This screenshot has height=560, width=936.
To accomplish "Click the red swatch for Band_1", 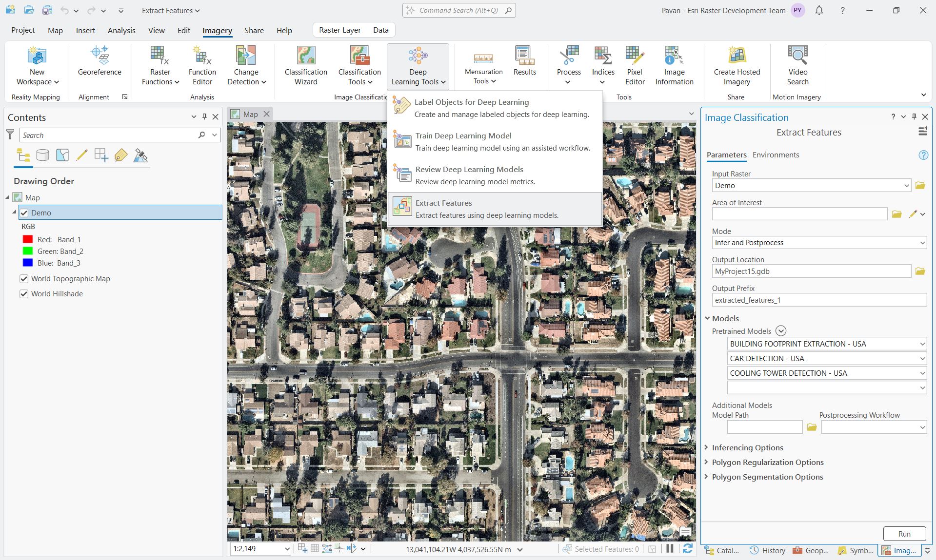I will coord(28,239).
